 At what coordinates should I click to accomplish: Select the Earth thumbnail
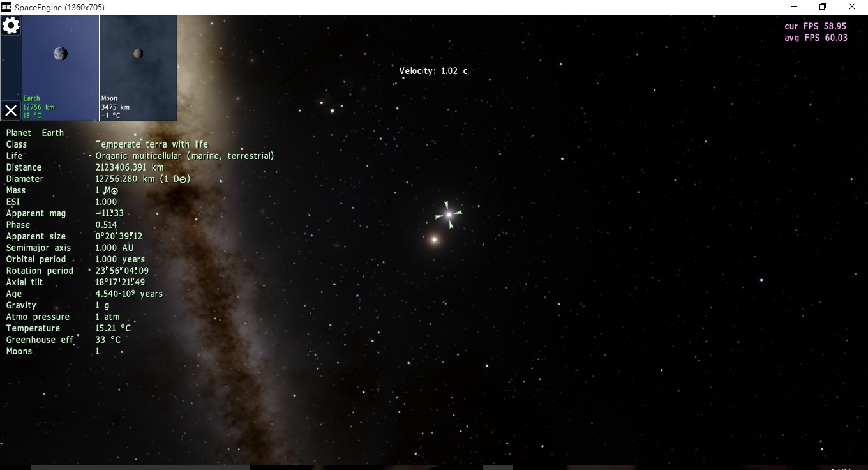[61, 68]
